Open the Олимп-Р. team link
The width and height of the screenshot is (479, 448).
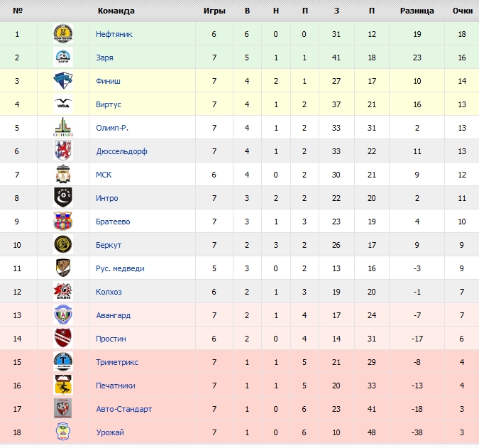[112, 128]
